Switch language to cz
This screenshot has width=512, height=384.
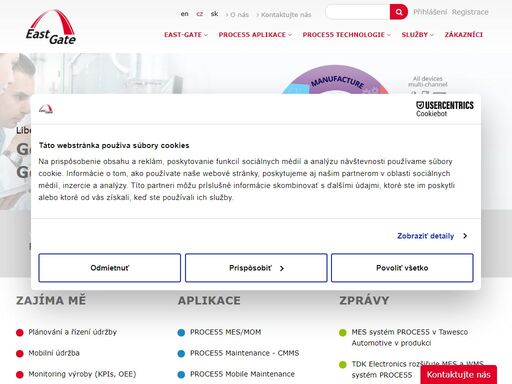[200, 14]
